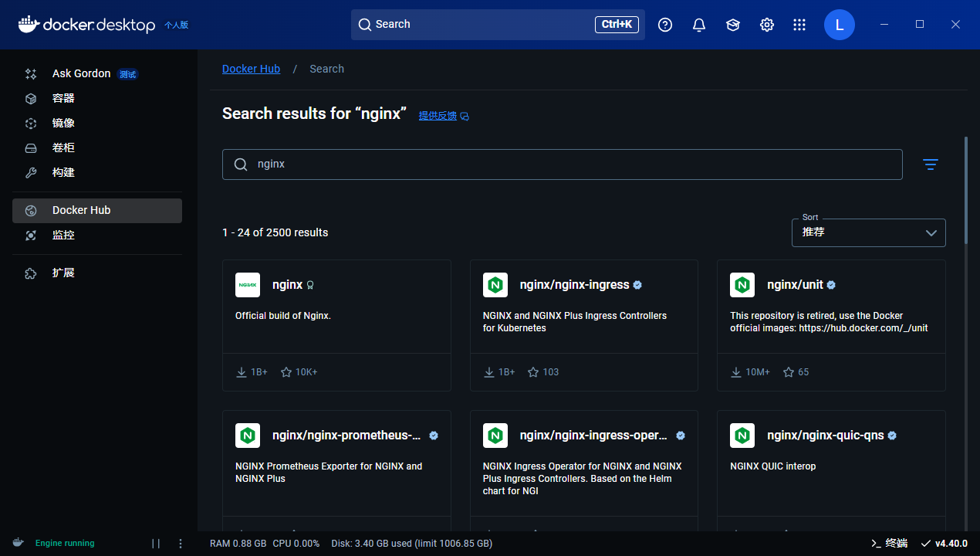Open the engine options three-dot menu
Screen dimensions: 980x556
181,543
